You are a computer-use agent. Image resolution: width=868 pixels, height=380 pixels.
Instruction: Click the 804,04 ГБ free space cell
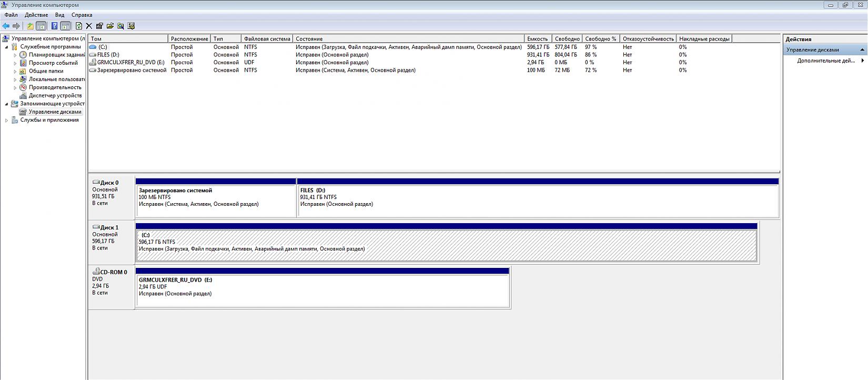pyautogui.click(x=566, y=55)
